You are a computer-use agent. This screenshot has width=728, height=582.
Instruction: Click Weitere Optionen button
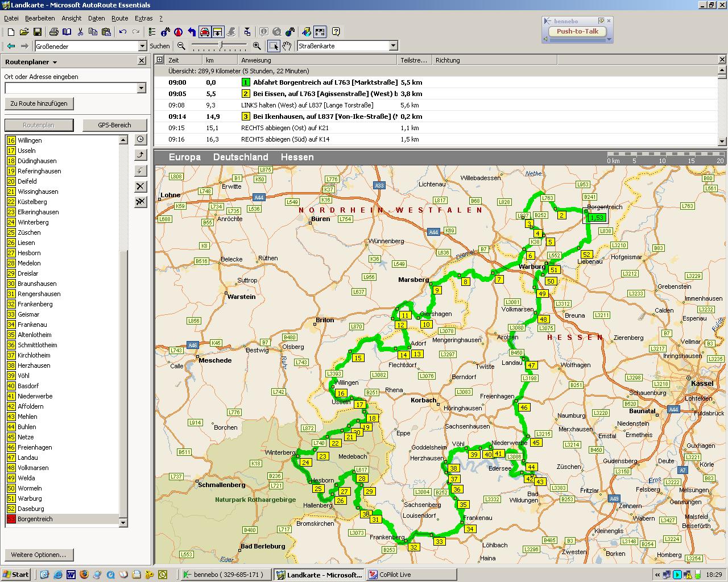click(39, 555)
